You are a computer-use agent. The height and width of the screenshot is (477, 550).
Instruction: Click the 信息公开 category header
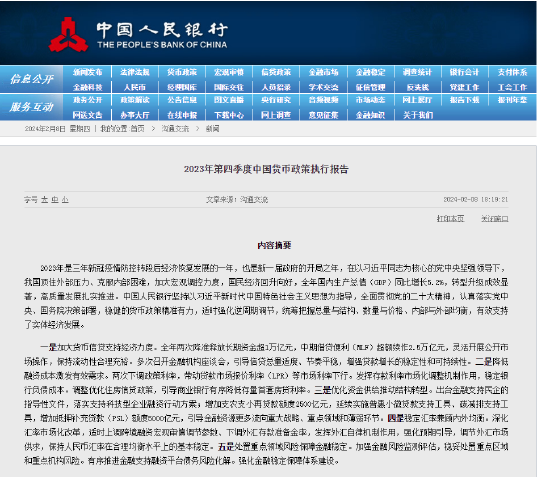coord(32,79)
